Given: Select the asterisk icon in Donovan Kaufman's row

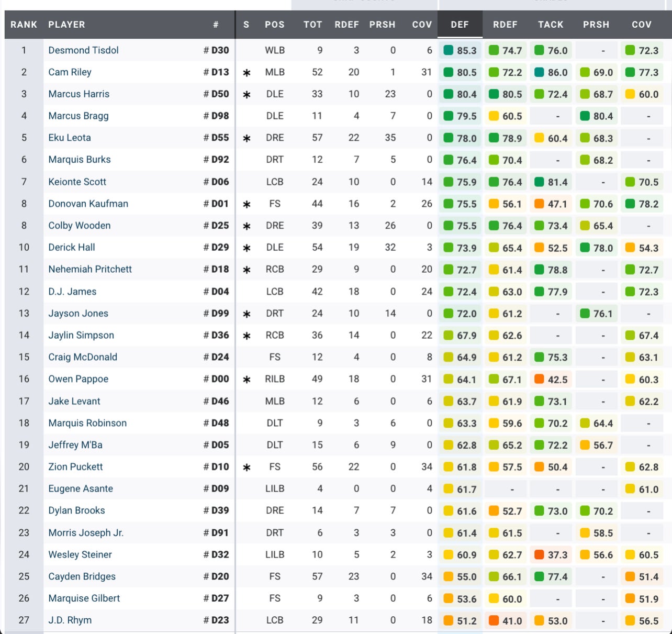Looking at the screenshot, I should point(247,204).
